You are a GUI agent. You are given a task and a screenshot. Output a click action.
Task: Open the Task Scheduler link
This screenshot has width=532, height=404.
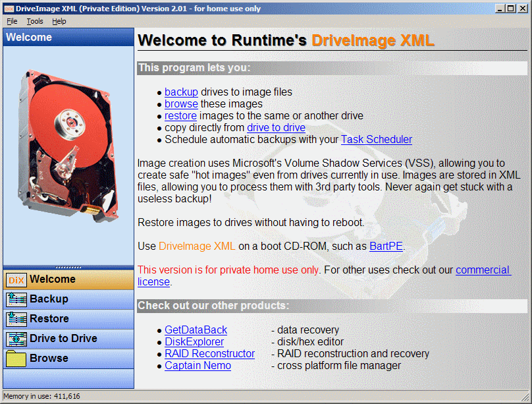(376, 140)
